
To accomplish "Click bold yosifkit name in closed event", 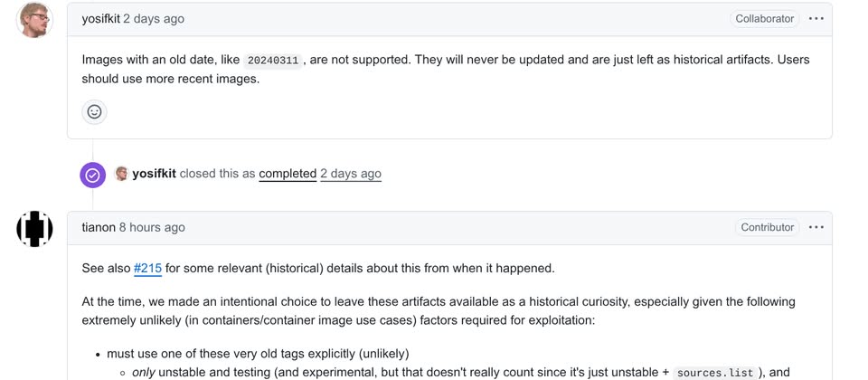I will click(x=154, y=174).
